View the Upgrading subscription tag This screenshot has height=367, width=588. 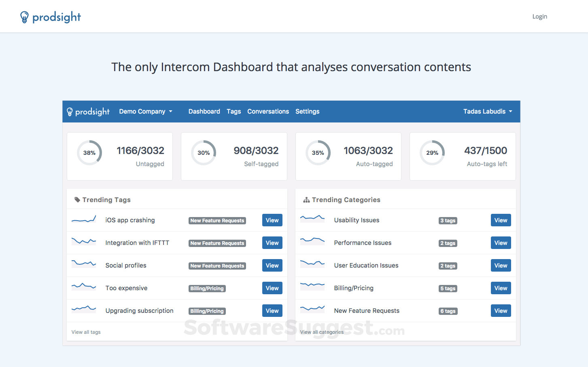pyautogui.click(x=272, y=311)
